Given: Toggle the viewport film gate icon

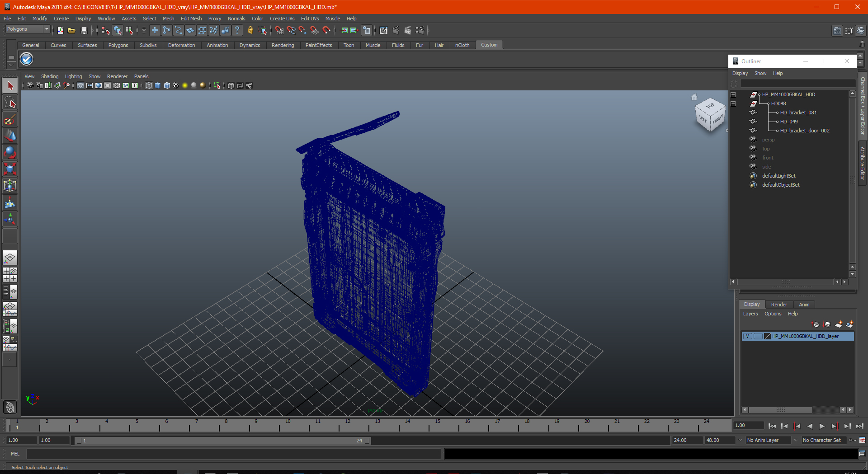Looking at the screenshot, I should (90, 85).
